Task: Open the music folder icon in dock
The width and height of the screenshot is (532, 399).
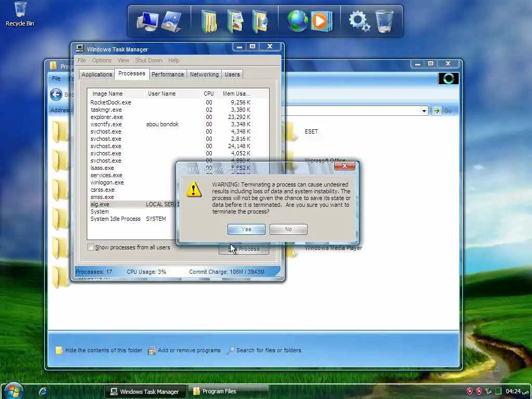Action: tap(261, 21)
